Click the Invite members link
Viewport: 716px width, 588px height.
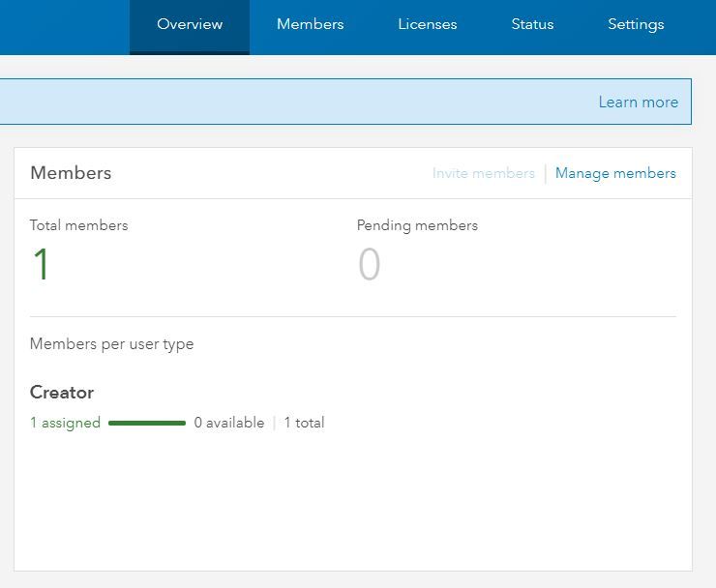pyautogui.click(x=483, y=174)
